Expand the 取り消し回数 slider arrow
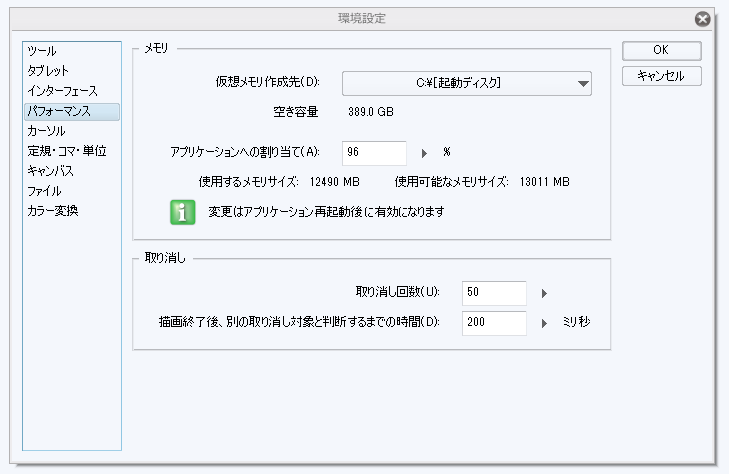This screenshot has width=729, height=474. pos(545,294)
